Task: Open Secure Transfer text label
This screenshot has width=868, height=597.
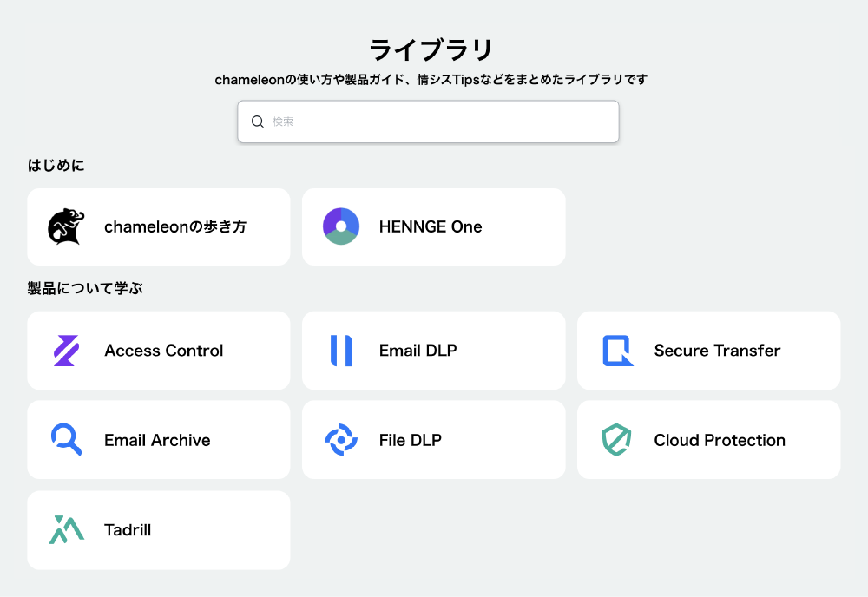Action: 717,351
